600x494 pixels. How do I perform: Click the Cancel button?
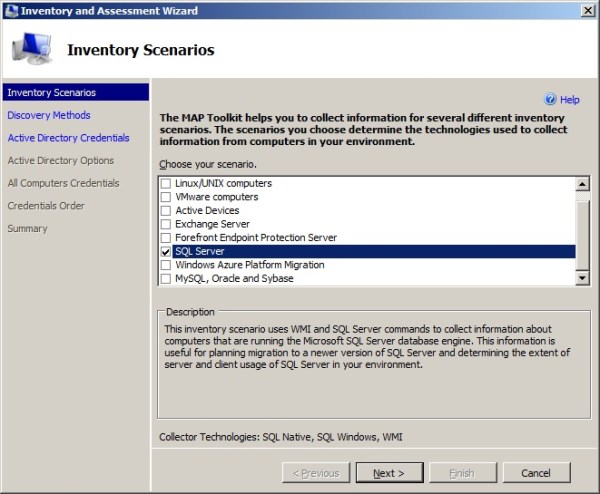[x=537, y=472]
